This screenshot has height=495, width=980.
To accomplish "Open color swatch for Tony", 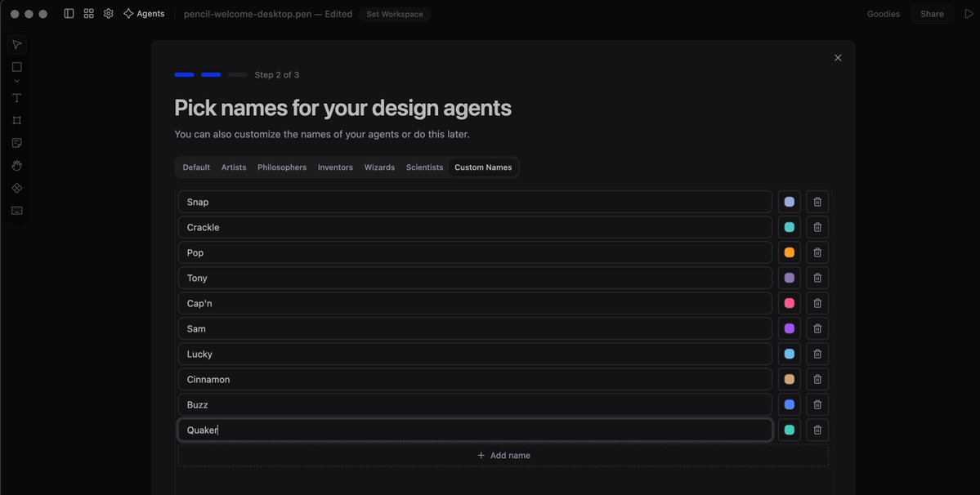I will 790,278.
